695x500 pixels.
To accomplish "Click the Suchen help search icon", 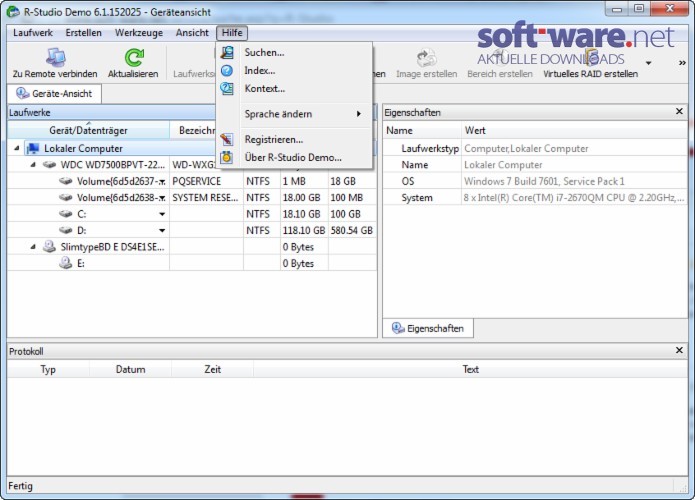I will tap(227, 52).
